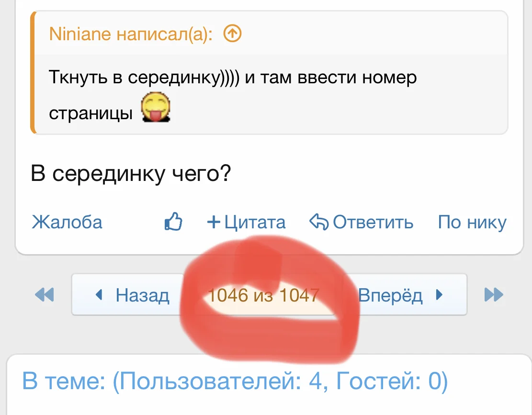Jump to first page with double-left arrows
Screen dimensions: 532x415
pyautogui.click(x=44, y=295)
